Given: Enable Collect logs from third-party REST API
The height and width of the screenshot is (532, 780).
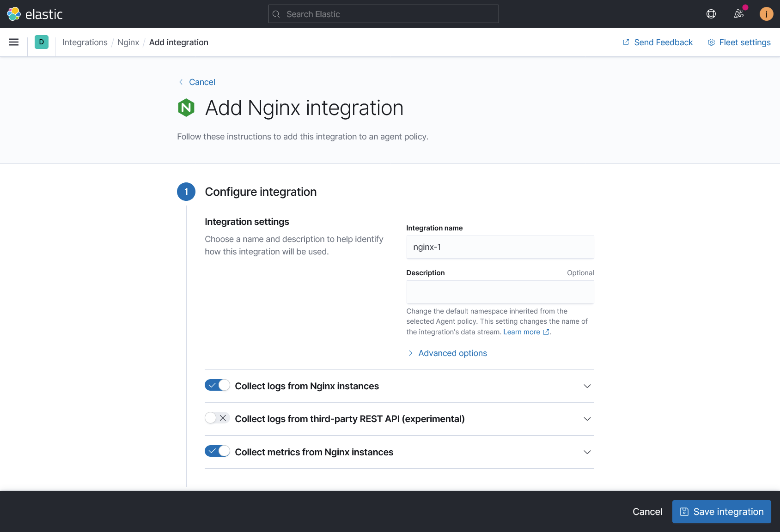Looking at the screenshot, I should click(x=217, y=418).
